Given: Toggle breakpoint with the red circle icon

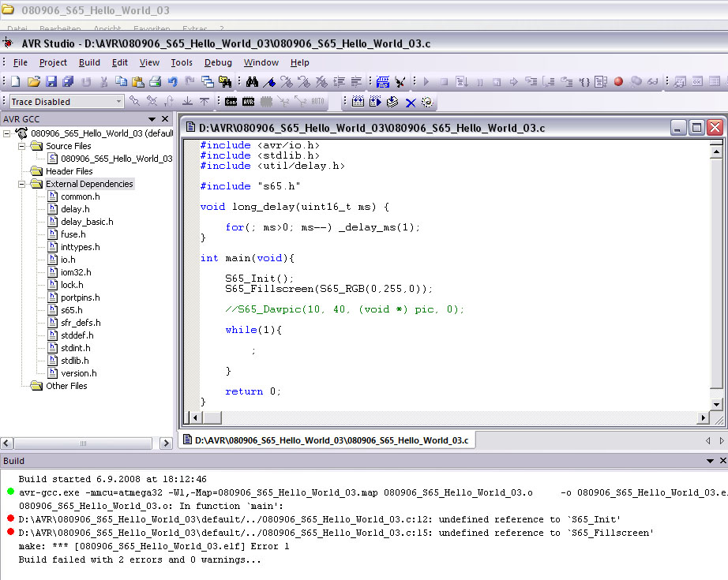Looking at the screenshot, I should [618, 81].
